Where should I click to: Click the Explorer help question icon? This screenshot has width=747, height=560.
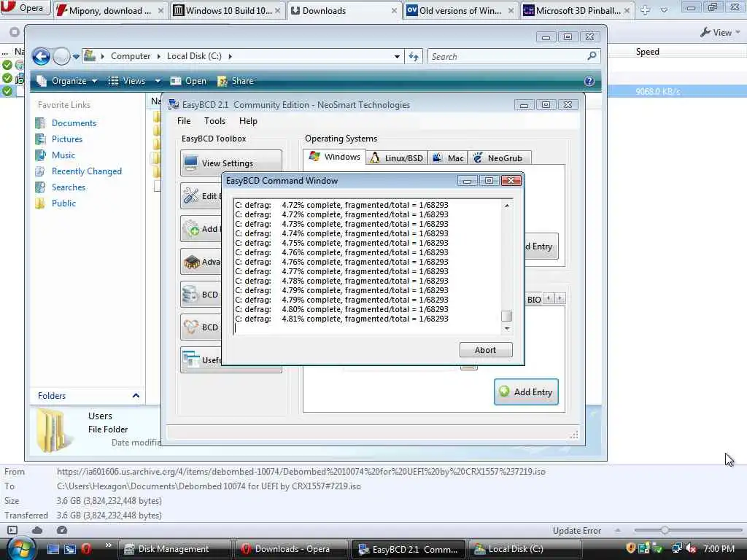pyautogui.click(x=589, y=81)
